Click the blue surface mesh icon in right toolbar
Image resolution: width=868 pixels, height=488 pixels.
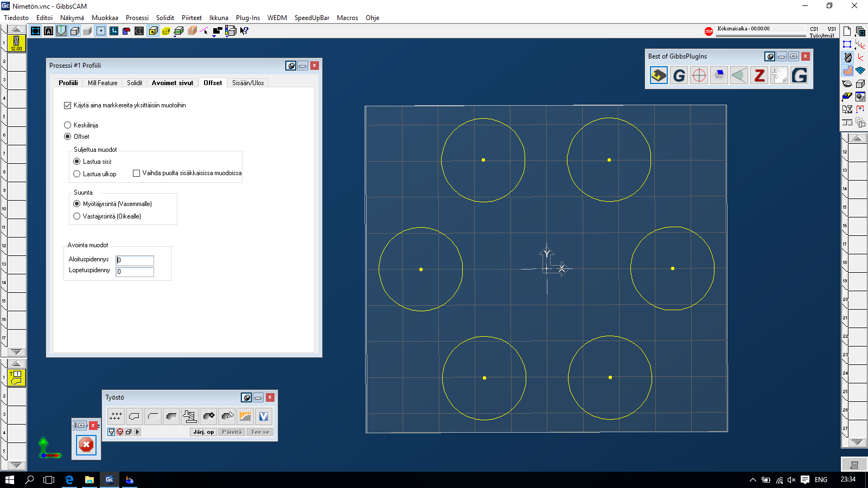[x=860, y=70]
